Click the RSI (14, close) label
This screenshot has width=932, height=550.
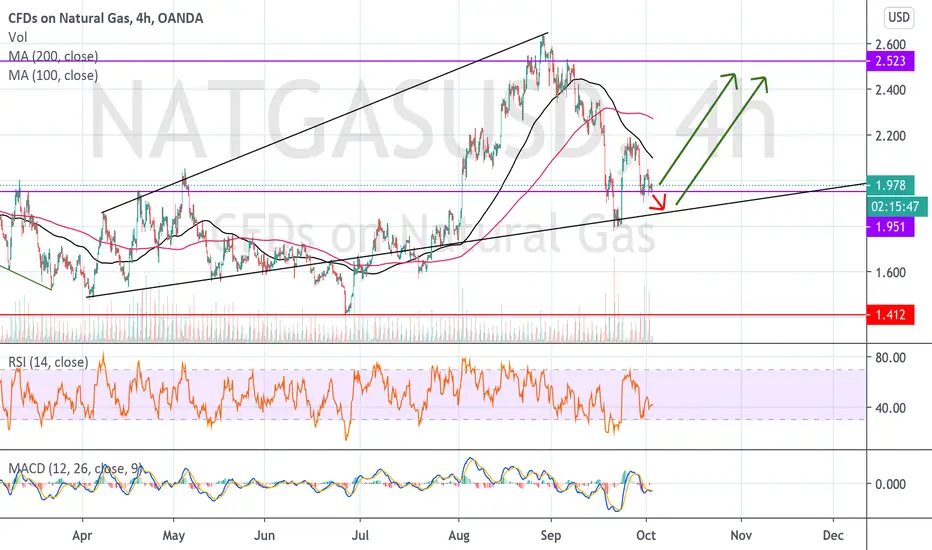pyautogui.click(x=48, y=362)
